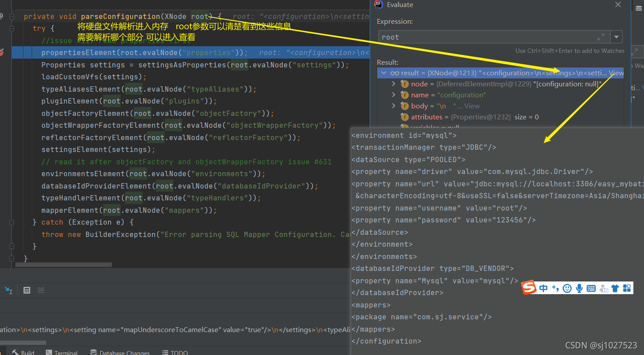Image resolution: width=644 pixels, height=355 pixels.
Task: Click the databaseIdProviderElement code line
Action: point(180,186)
